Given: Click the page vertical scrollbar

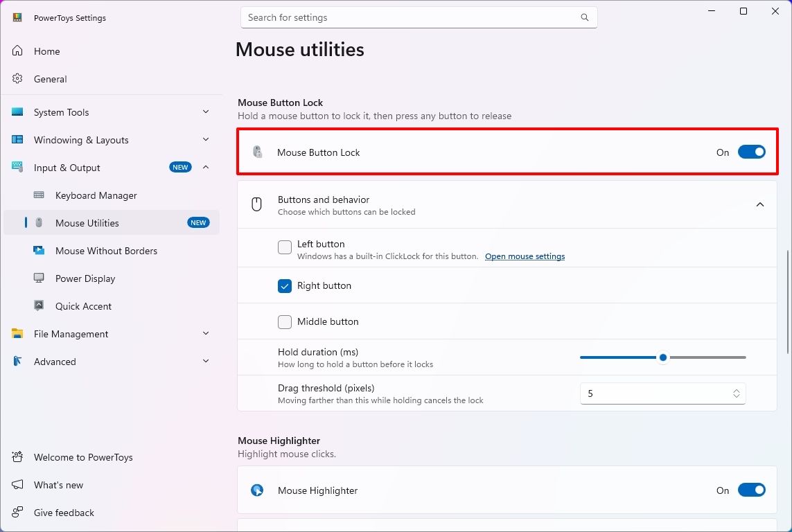Looking at the screenshot, I should [788, 301].
